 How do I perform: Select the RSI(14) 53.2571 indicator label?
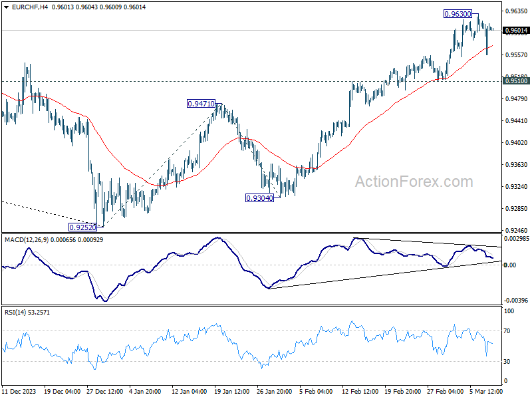pos(27,312)
